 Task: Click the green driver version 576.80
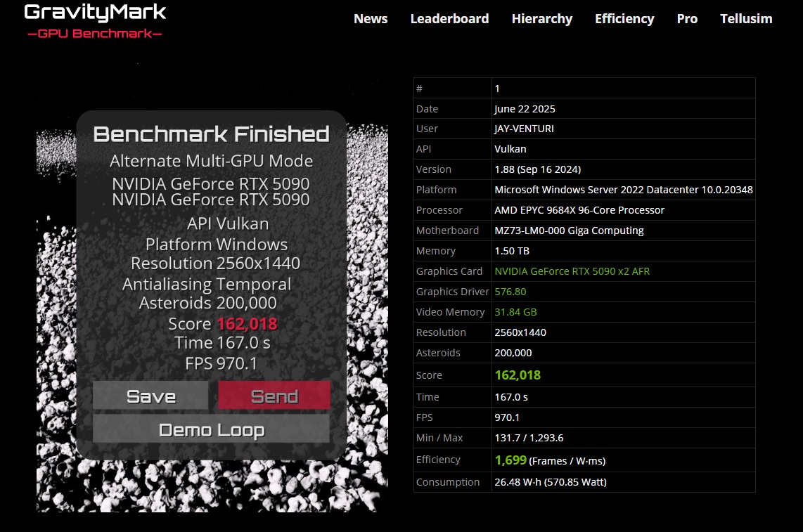point(510,292)
